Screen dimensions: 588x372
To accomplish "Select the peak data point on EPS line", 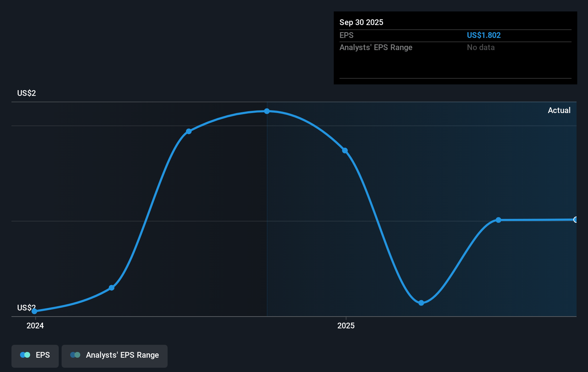I will [x=267, y=111].
